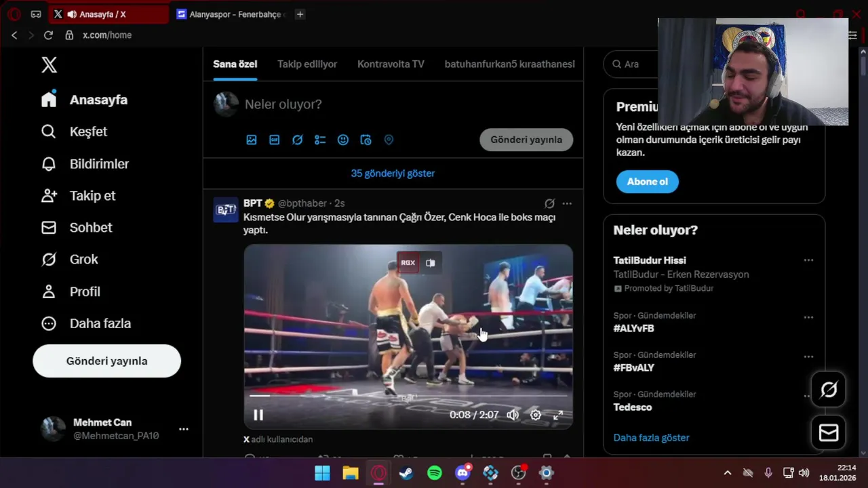Open new browser tab with plus
The height and width of the screenshot is (488, 868).
[x=300, y=14]
